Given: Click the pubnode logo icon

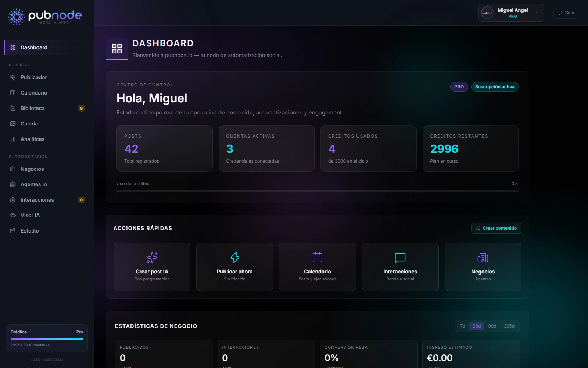Looking at the screenshot, I should 17,17.
